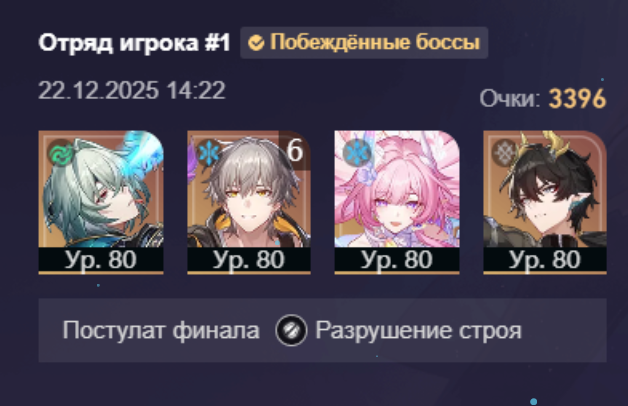Click the score value 3396

[x=577, y=98]
